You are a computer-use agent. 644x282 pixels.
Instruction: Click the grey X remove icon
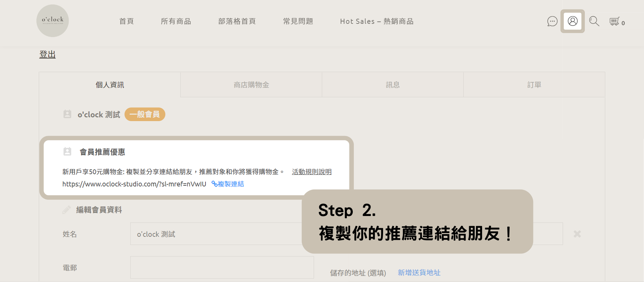tap(577, 234)
